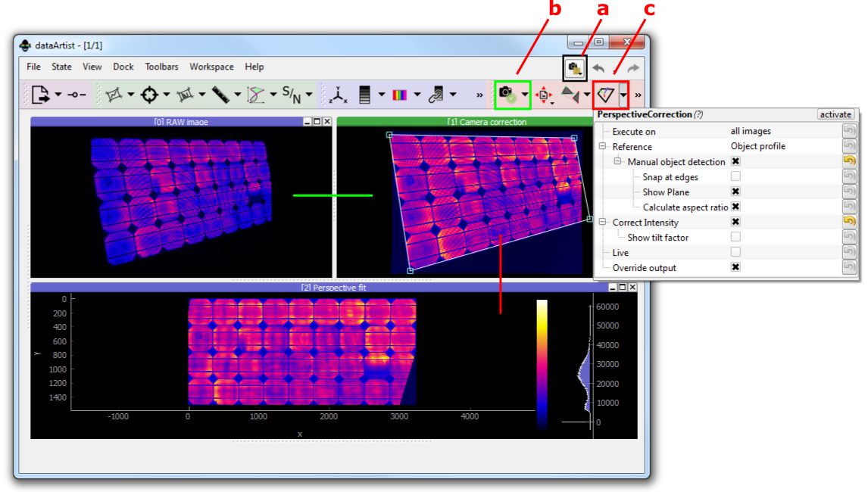Click the Camera correction tool icon
Viewport: 868px width, 492px height.
(x=506, y=95)
